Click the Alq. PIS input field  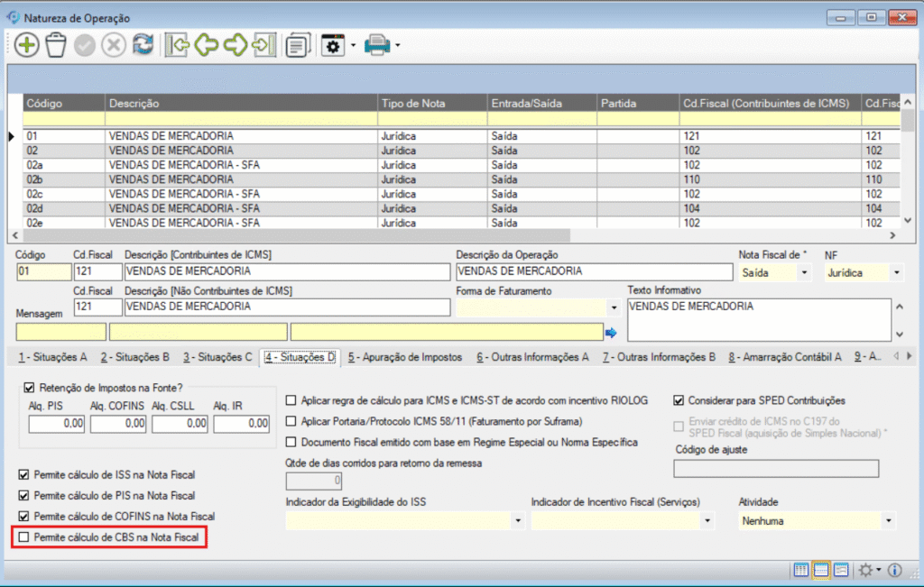[56, 423]
